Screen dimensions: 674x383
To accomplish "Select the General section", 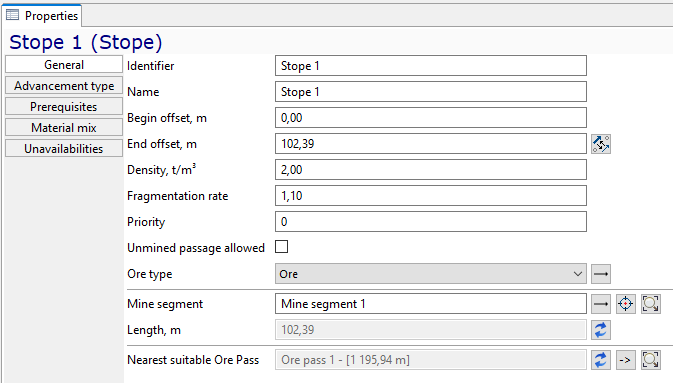I will pyautogui.click(x=64, y=65).
